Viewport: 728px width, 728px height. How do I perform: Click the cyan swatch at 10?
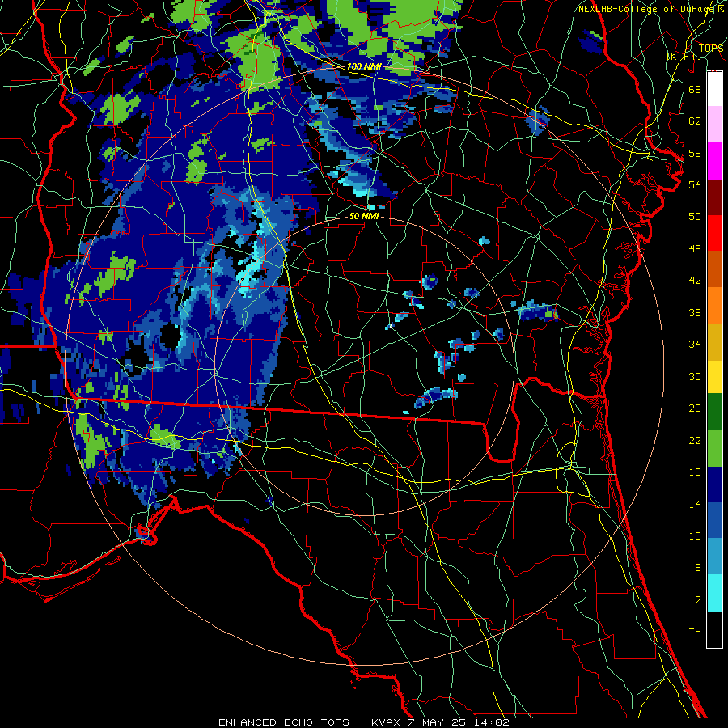[714, 593]
